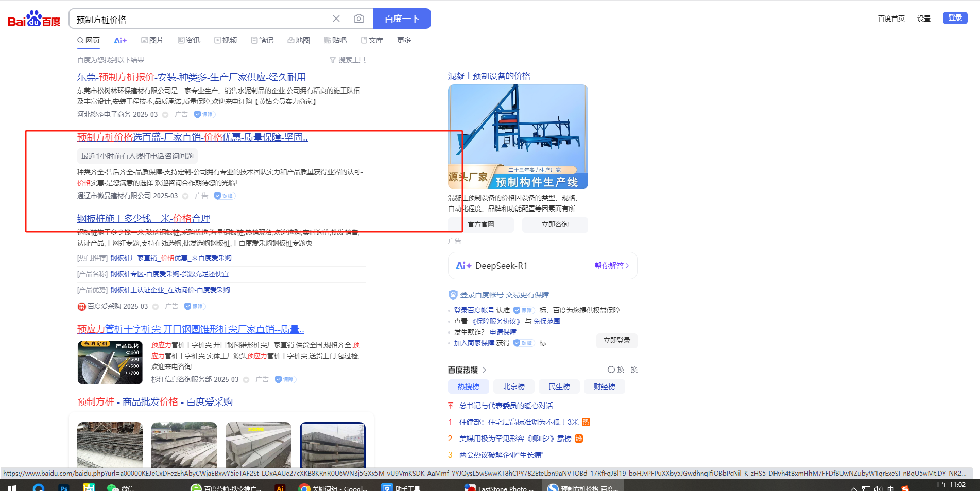Open hot search 住建部：住宅层高标准调为不低于3米
Image resolution: width=980 pixels, height=491 pixels.
click(x=519, y=422)
